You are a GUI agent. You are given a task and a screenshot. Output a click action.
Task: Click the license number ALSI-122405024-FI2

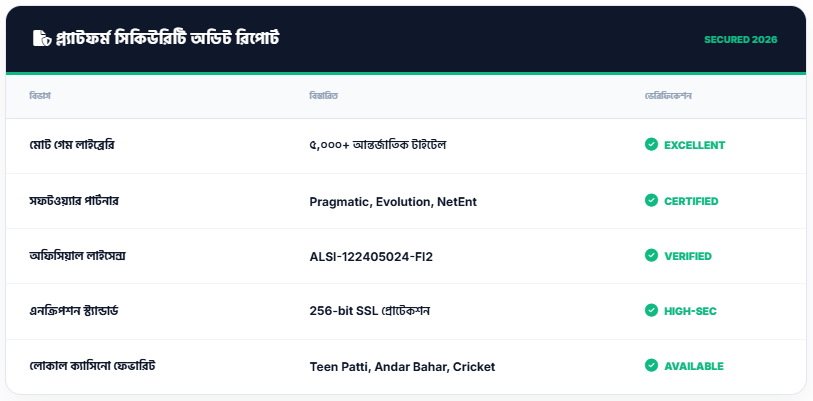[371, 257]
